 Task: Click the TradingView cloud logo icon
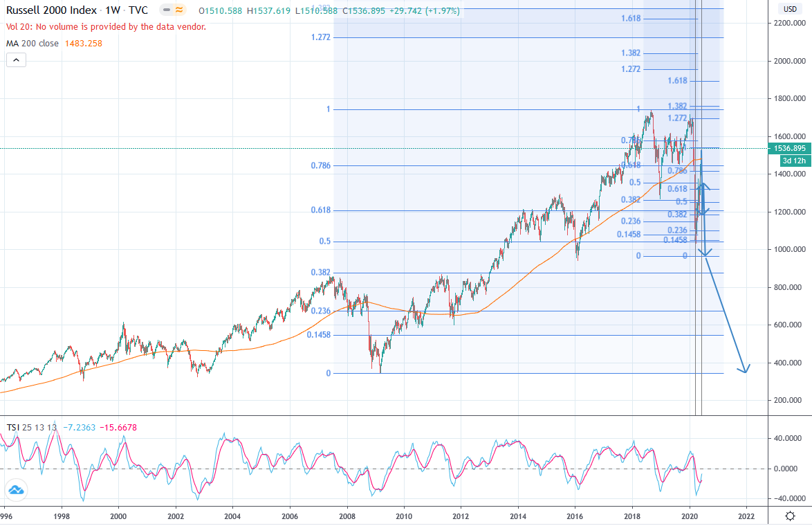[x=16, y=490]
